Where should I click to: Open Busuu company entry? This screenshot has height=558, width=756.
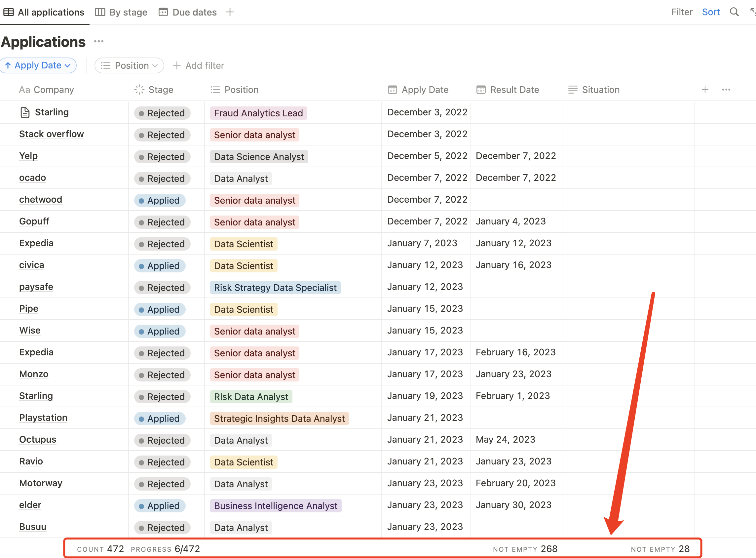pos(33,527)
